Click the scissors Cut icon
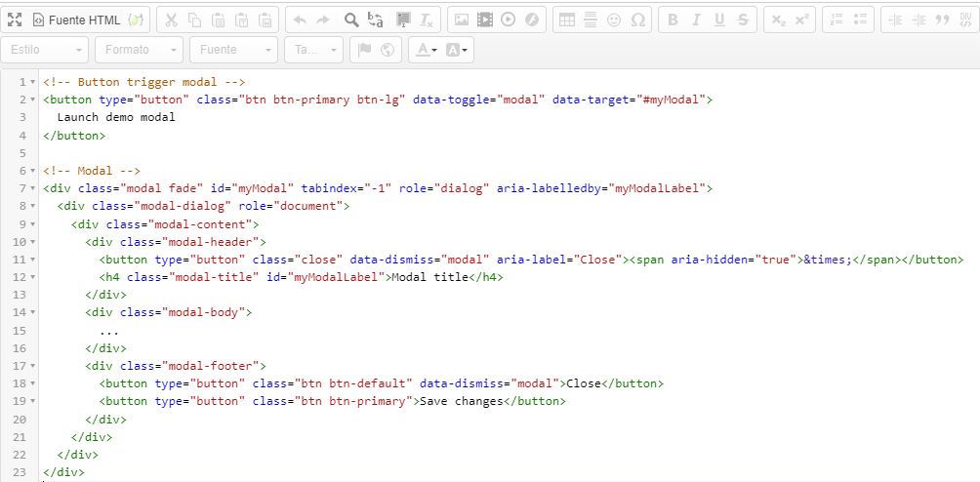 169,20
